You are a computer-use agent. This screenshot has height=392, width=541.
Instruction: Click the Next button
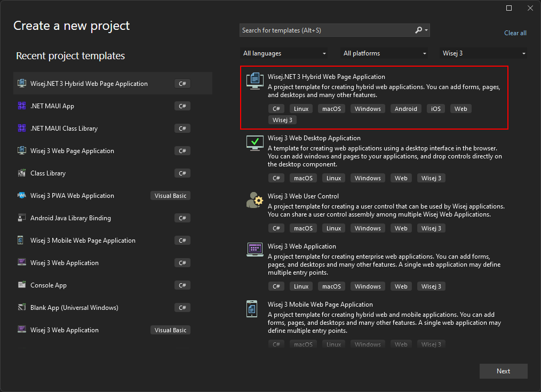click(504, 371)
